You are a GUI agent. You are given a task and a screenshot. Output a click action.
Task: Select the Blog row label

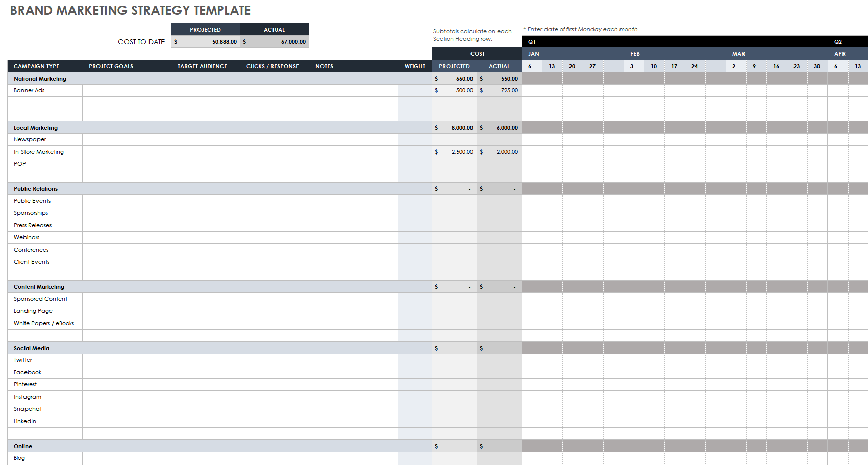point(19,458)
